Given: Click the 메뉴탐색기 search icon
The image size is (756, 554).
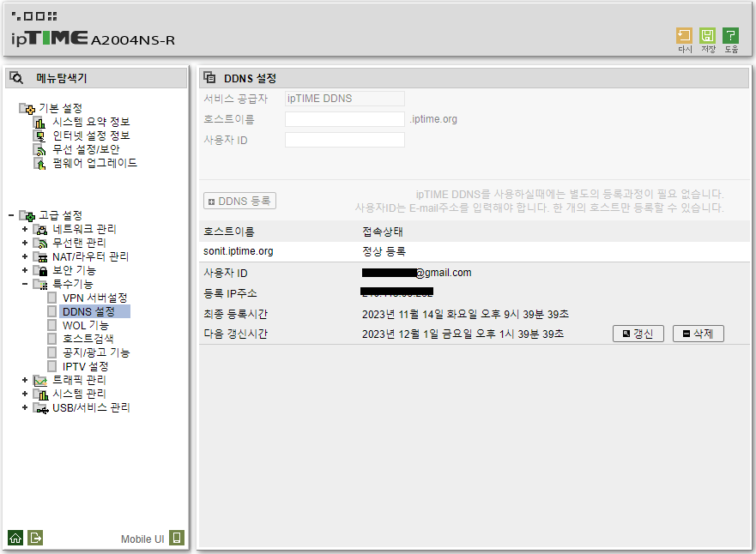Looking at the screenshot, I should (x=16, y=77).
